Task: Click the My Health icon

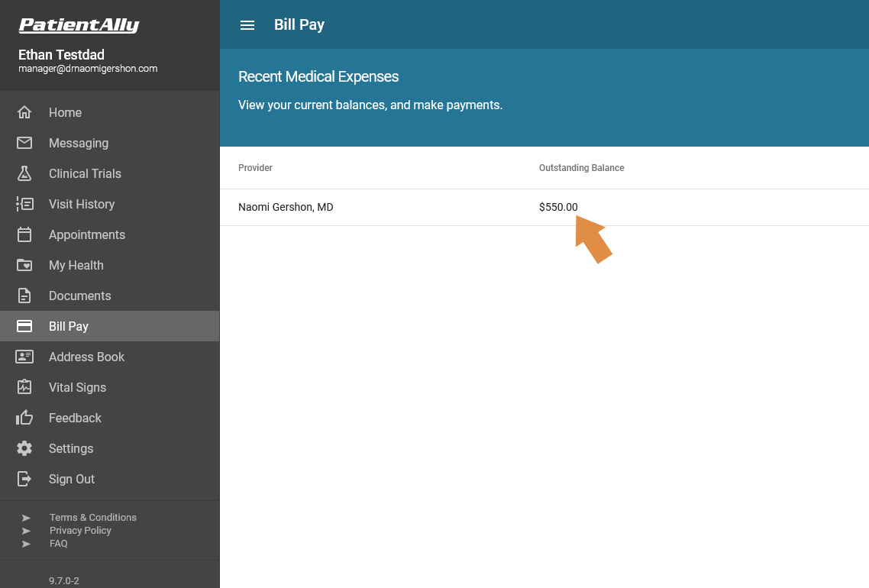Action: coord(24,265)
